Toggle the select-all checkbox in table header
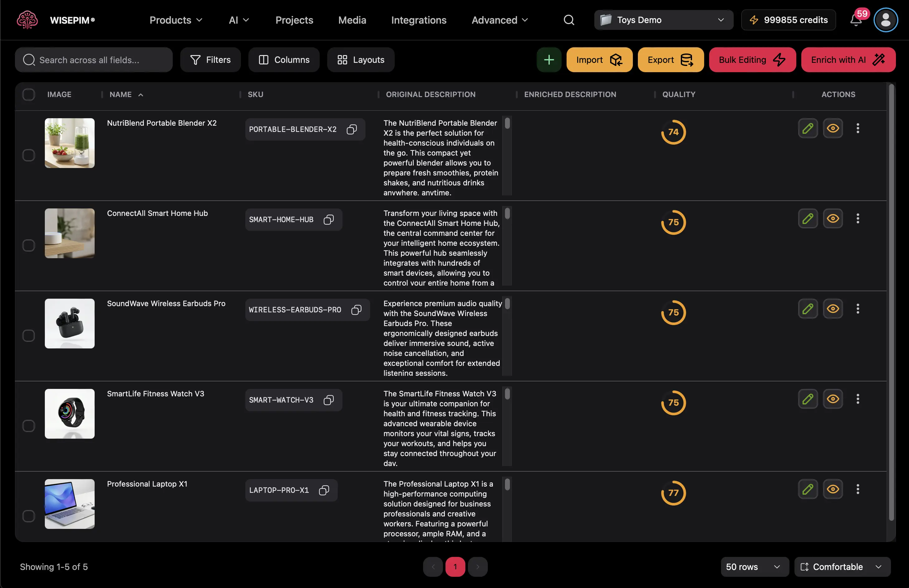The image size is (909, 588). [x=29, y=94]
